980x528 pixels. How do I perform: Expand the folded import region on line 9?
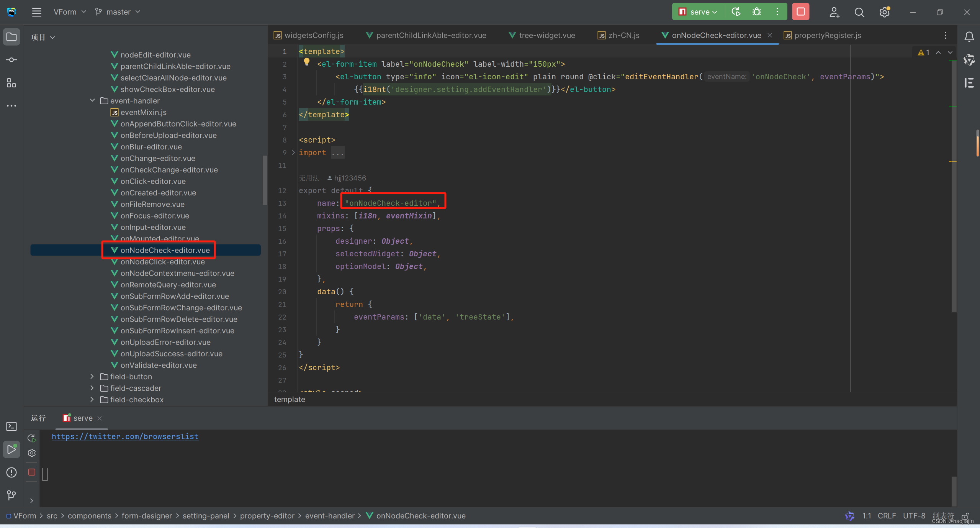(x=293, y=152)
